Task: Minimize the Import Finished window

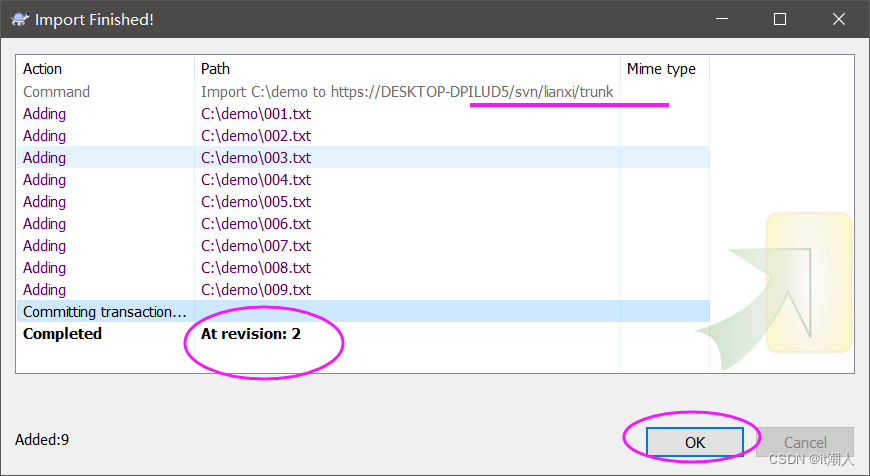Action: [722, 19]
